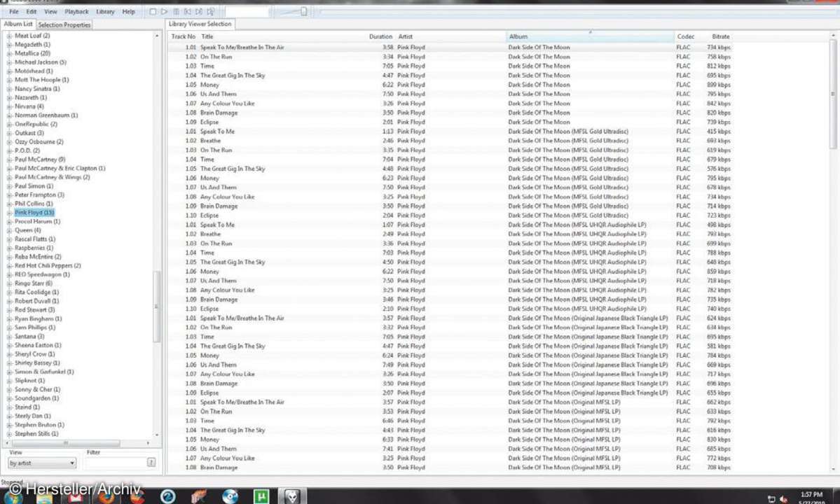This screenshot has height=504, width=840.
Task: Click the foobar2000 alien taskbar icon
Action: (x=291, y=497)
